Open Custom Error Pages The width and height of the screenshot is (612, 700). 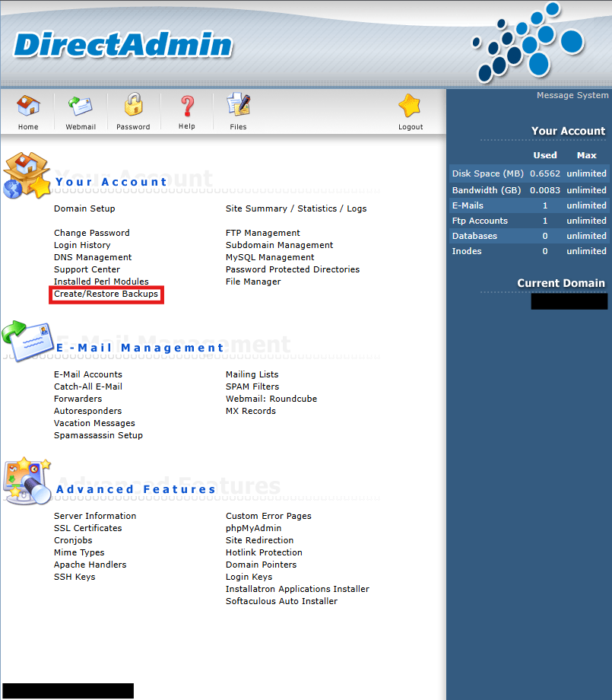tap(268, 516)
